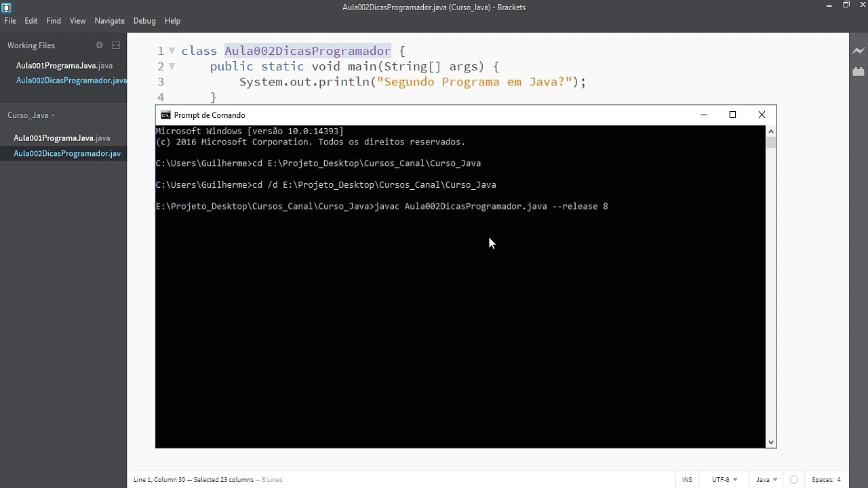868x488 pixels.
Task: Click the linting status circle icon
Action: 794,480
